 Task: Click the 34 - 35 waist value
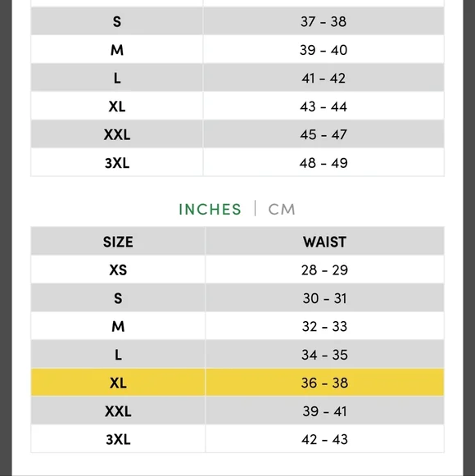324,355
